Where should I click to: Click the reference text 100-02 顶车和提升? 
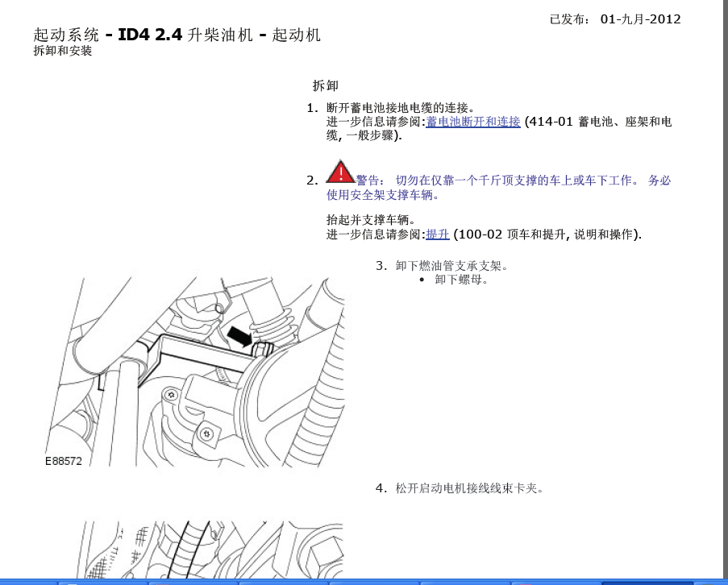(512, 234)
